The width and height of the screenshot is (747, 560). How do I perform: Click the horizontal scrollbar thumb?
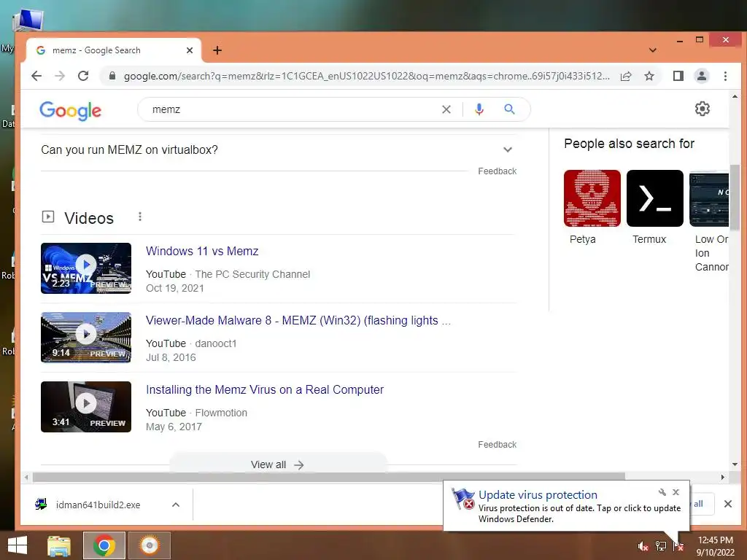coord(329,477)
